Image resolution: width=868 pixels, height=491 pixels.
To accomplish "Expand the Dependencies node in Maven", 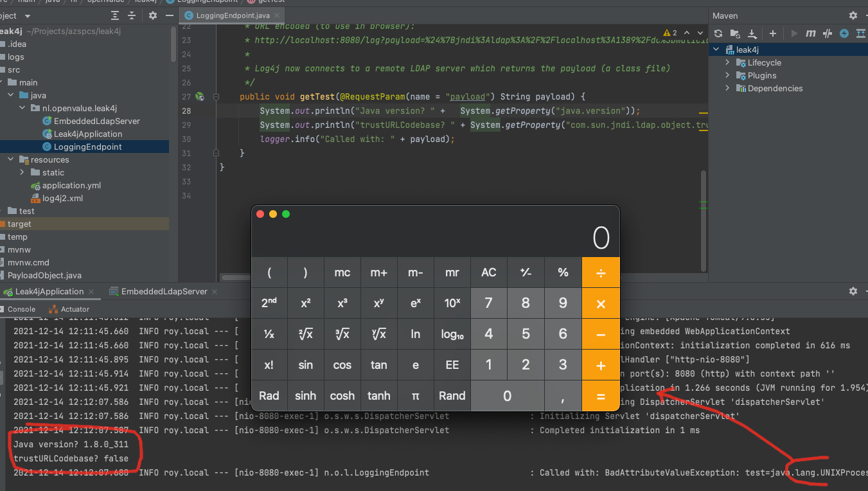I will coord(727,88).
